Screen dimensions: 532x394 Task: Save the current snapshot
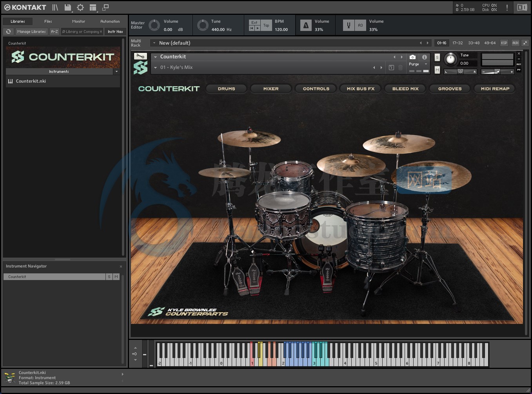coord(391,67)
